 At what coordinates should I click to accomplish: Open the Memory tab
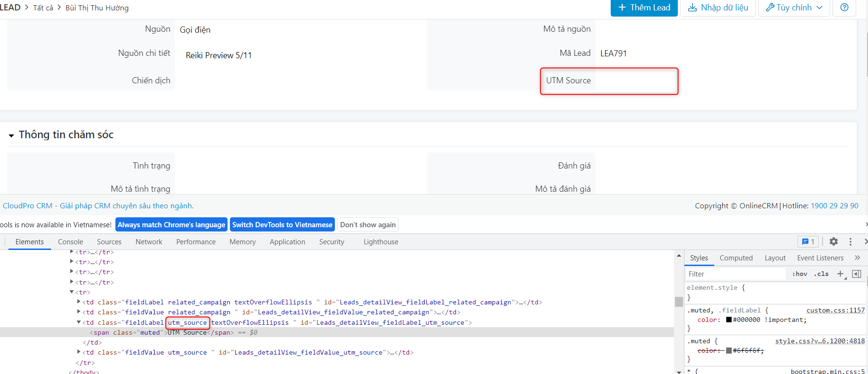click(x=243, y=241)
